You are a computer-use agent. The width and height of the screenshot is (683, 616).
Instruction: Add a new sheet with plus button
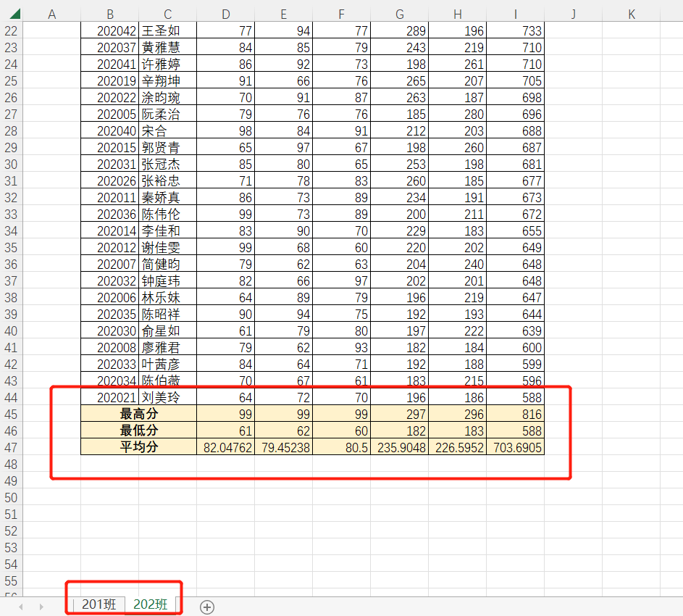point(207,607)
